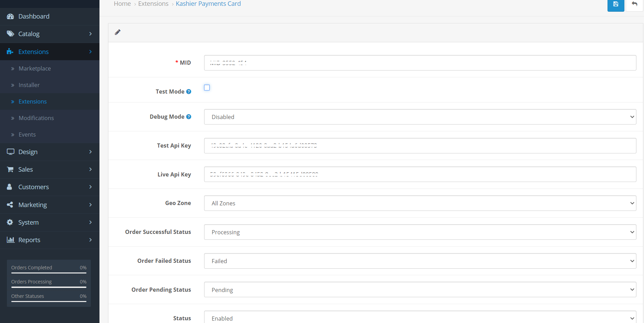Click the Order Successful Status label
The width and height of the screenshot is (644, 323).
[158, 232]
